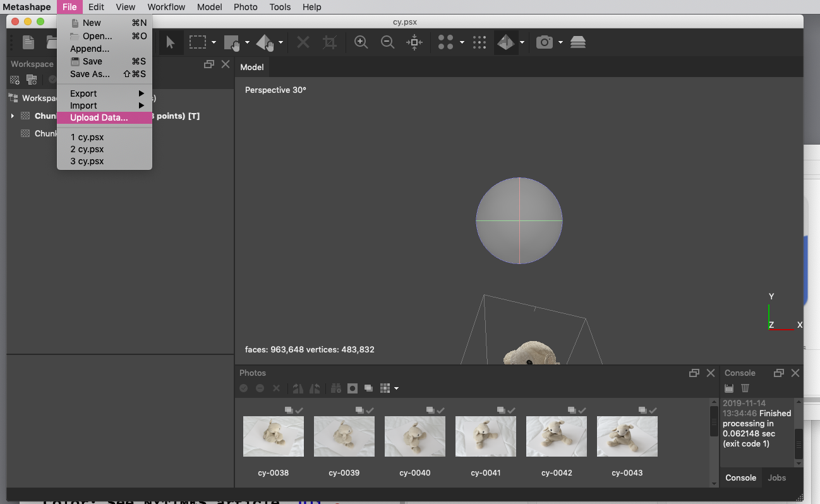Switch to the Jobs tab
This screenshot has width=820, height=504.
[776, 477]
